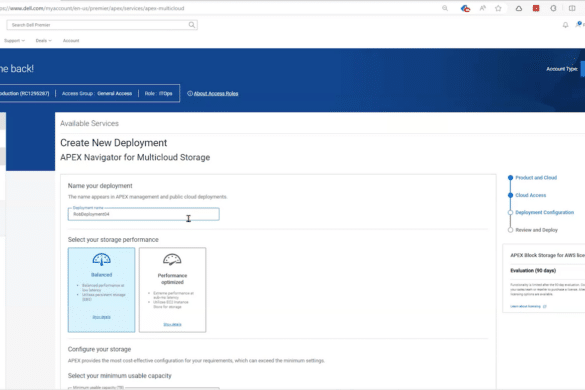Open the read aloud icon in address bar
The image size is (585, 390).
(482, 8)
